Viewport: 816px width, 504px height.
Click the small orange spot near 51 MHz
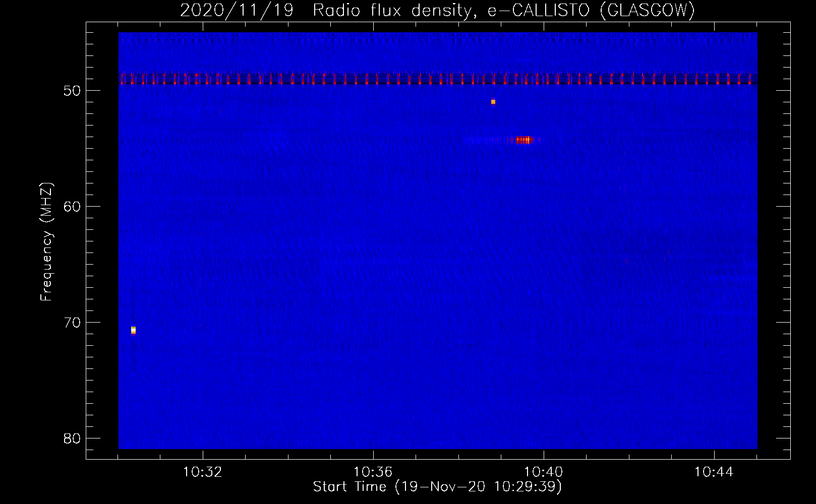click(493, 102)
